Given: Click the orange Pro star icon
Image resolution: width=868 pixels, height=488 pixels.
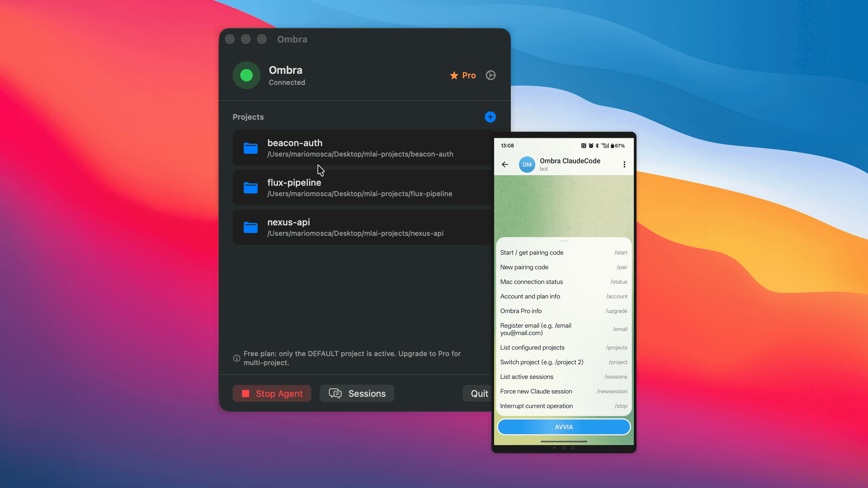Looking at the screenshot, I should point(454,75).
